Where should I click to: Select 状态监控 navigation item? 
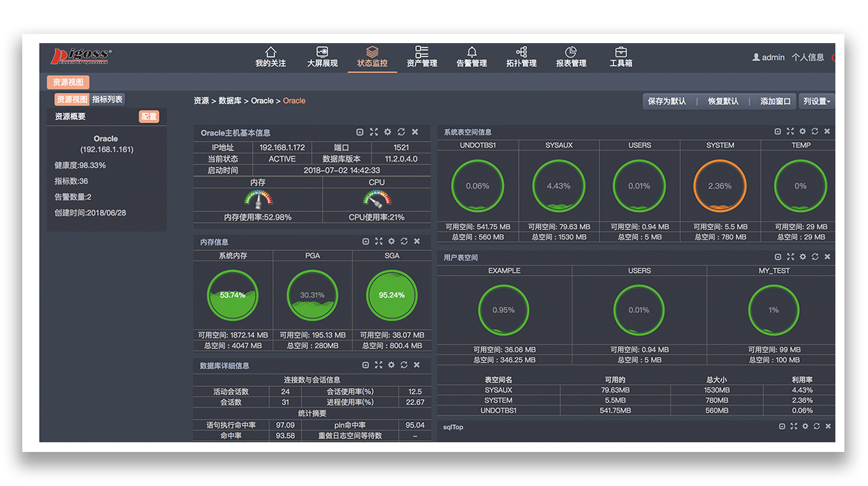372,57
